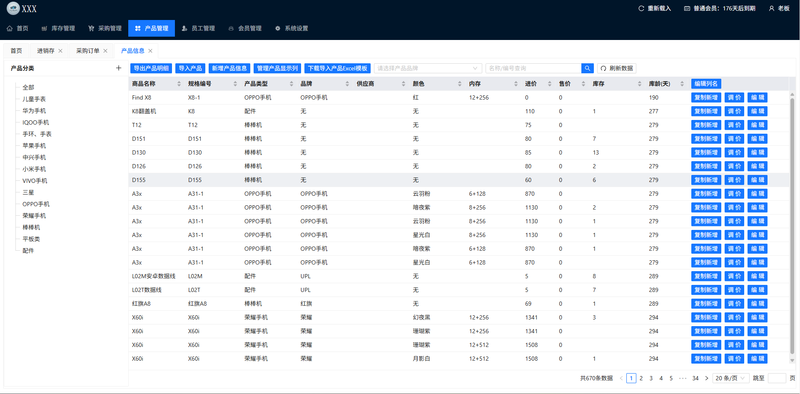Click next page arrow in pagination
Viewport: 800px width, 394px height.
point(706,378)
